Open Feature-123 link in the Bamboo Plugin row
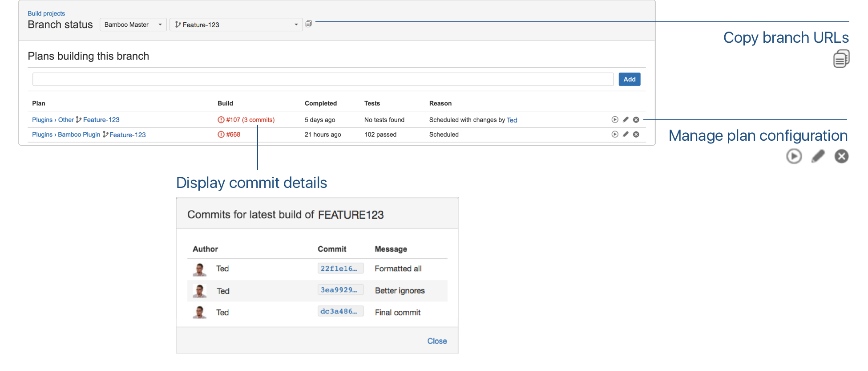This screenshot has width=868, height=371. click(128, 135)
